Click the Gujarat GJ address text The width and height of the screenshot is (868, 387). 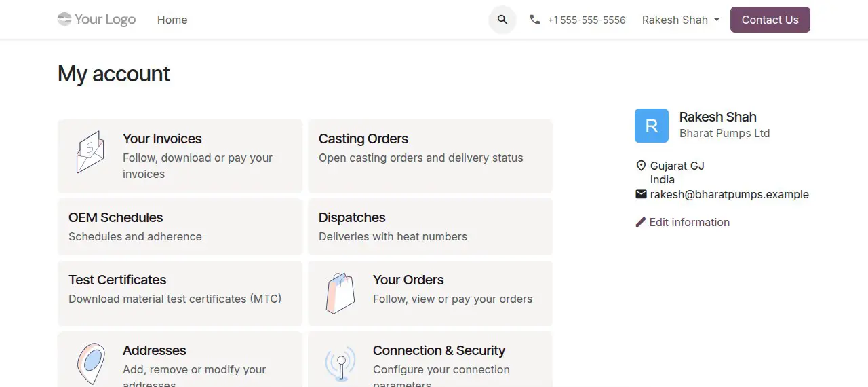click(x=677, y=166)
